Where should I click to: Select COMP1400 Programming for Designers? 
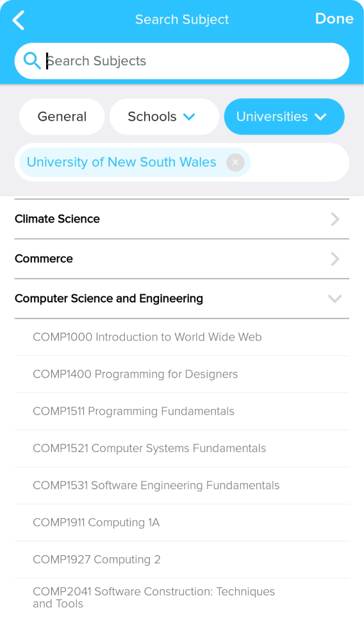click(182, 374)
